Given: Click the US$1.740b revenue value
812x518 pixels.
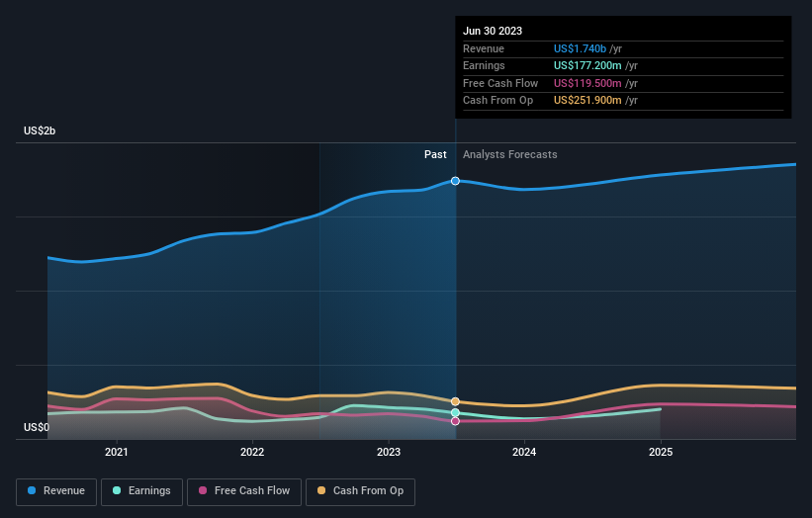Looking at the screenshot, I should tap(580, 48).
